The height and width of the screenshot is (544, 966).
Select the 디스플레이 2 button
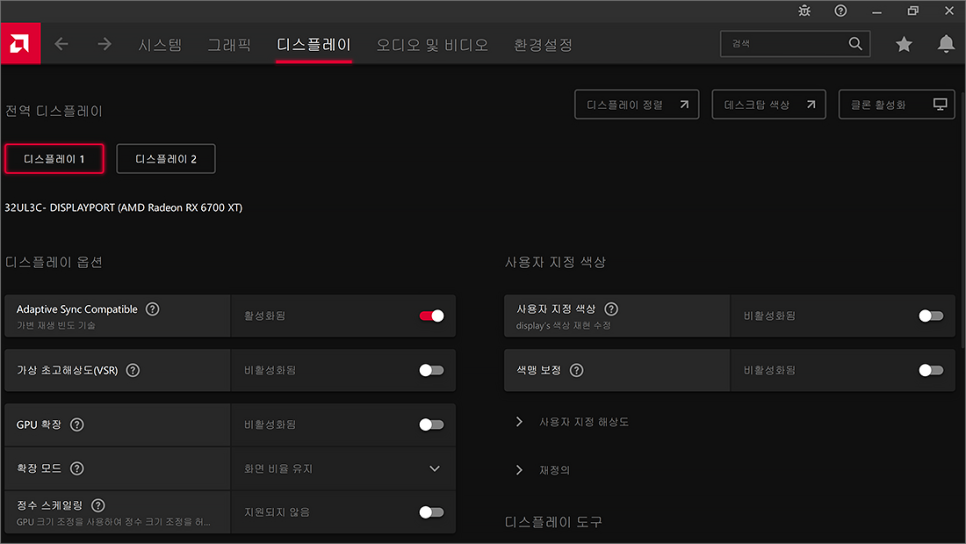pyautogui.click(x=166, y=159)
